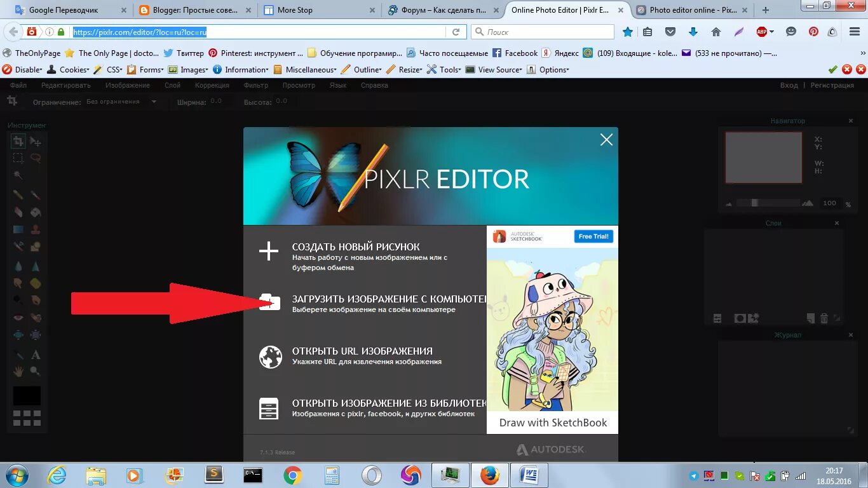Expand the Forms developer toolbar menu
868x488 pixels.
pyautogui.click(x=146, y=70)
